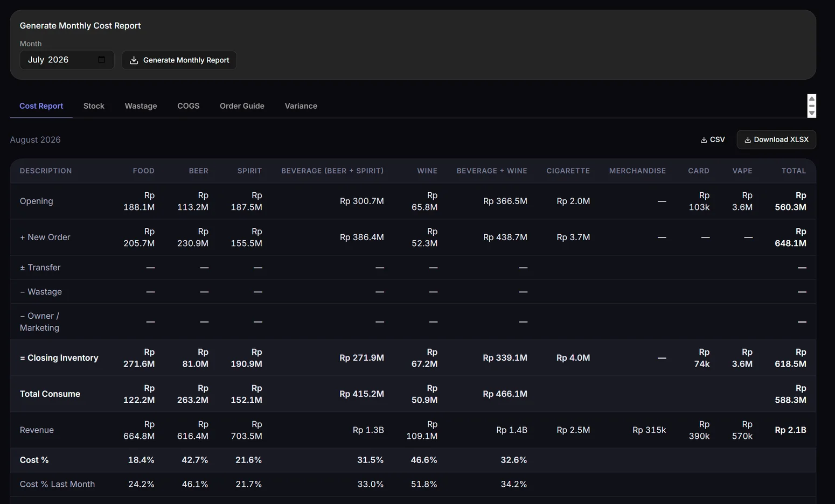Export the report as CSV
Image resolution: width=835 pixels, height=504 pixels.
pyautogui.click(x=712, y=139)
